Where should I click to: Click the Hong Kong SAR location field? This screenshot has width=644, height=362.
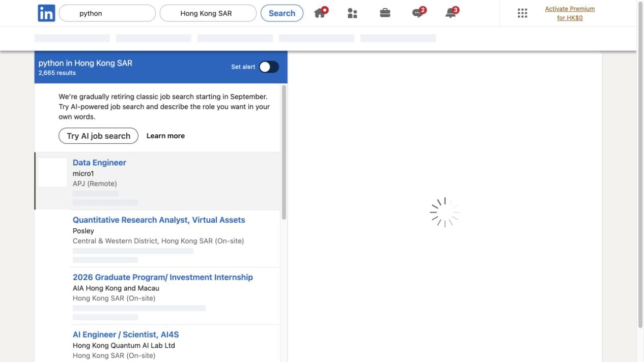click(208, 13)
